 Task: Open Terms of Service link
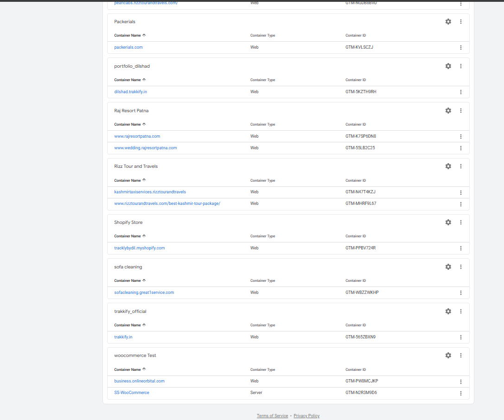click(272, 415)
